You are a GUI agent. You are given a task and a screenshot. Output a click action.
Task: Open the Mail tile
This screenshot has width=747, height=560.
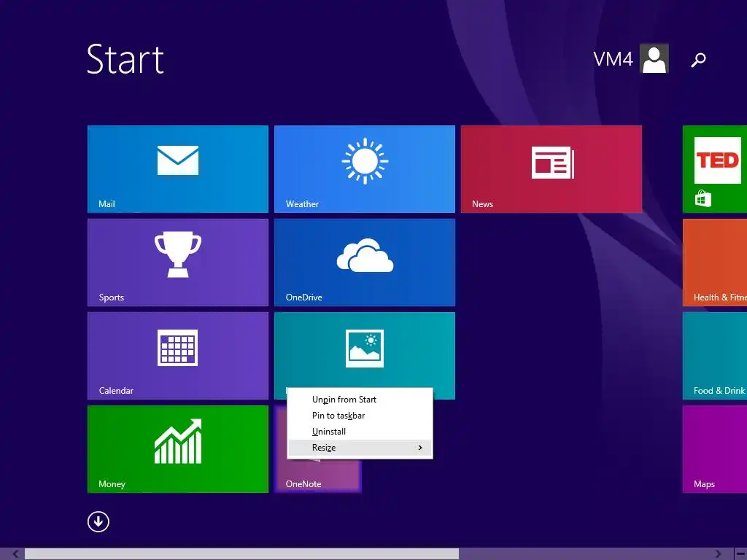click(x=178, y=169)
